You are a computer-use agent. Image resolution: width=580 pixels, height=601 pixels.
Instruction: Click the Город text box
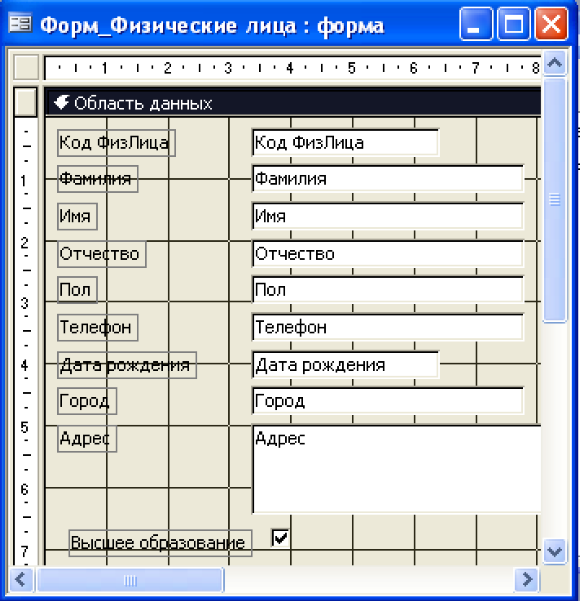pyautogui.click(x=388, y=401)
